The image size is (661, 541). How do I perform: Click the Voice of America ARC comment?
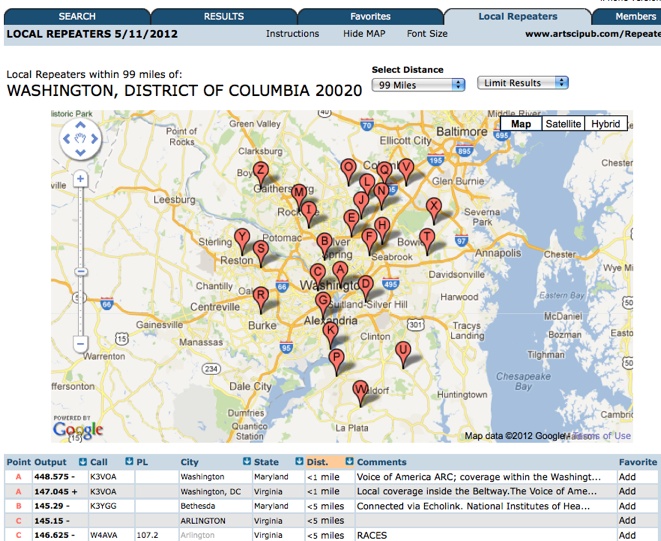tap(478, 477)
